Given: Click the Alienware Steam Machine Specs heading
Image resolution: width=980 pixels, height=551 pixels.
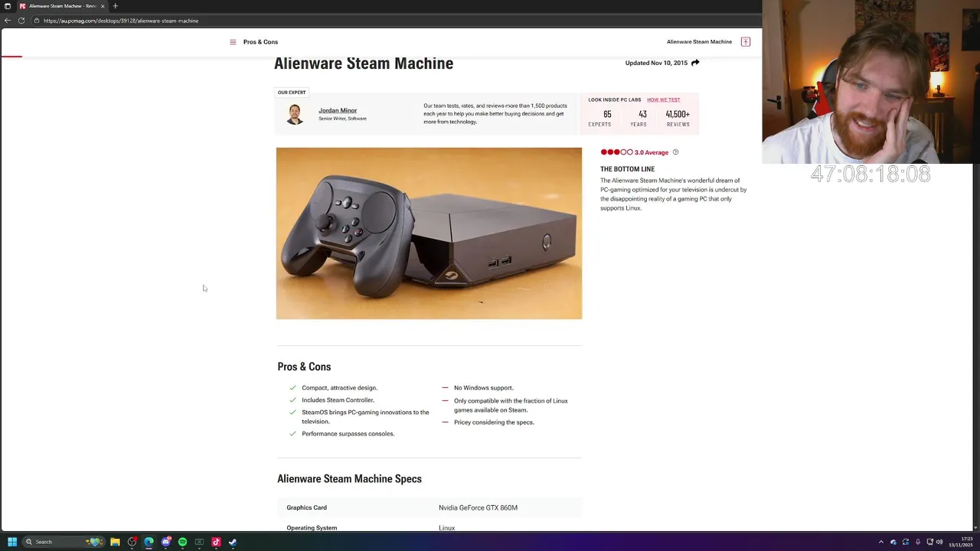Looking at the screenshot, I should 349,479.
